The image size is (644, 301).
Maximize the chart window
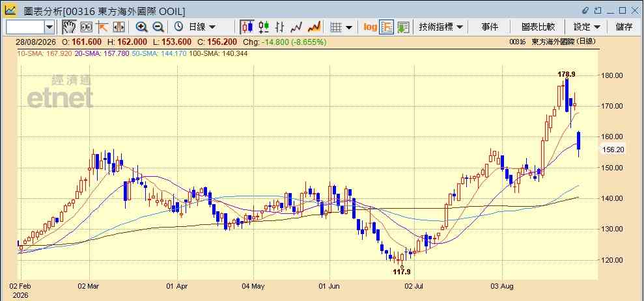(623, 10)
